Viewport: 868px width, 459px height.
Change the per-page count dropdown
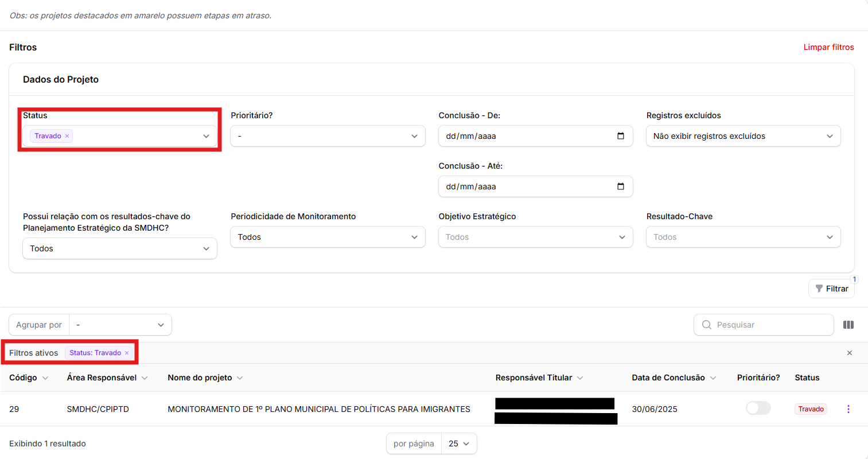[x=459, y=444]
